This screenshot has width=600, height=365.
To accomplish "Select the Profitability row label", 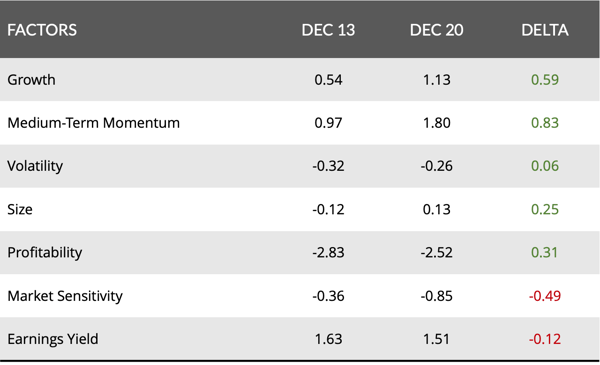I will pyautogui.click(x=44, y=253).
